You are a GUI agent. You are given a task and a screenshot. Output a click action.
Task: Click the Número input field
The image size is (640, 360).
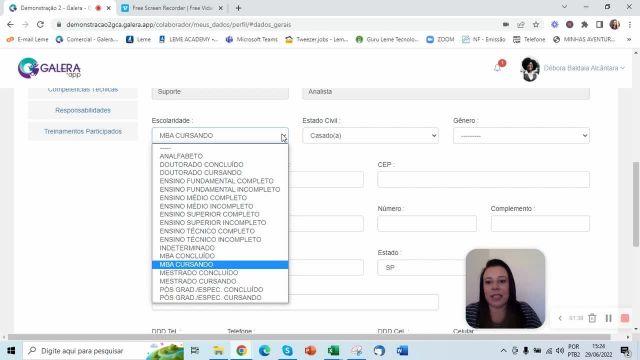point(427,224)
